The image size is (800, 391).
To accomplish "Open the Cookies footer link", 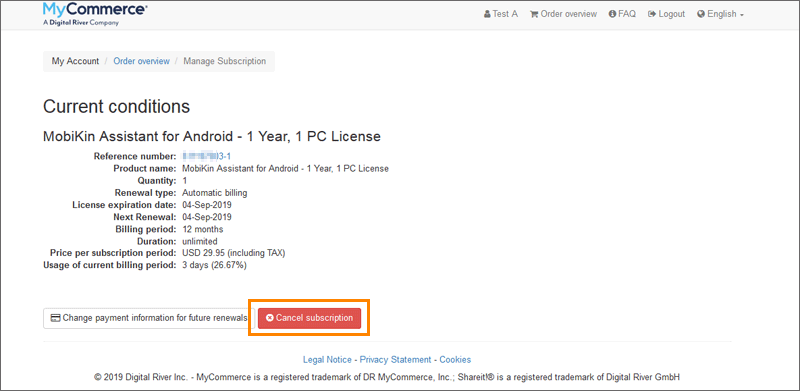I will coord(455,360).
